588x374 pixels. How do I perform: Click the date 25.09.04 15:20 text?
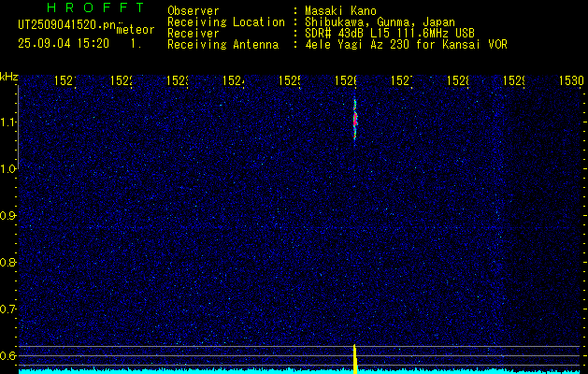(x=64, y=44)
